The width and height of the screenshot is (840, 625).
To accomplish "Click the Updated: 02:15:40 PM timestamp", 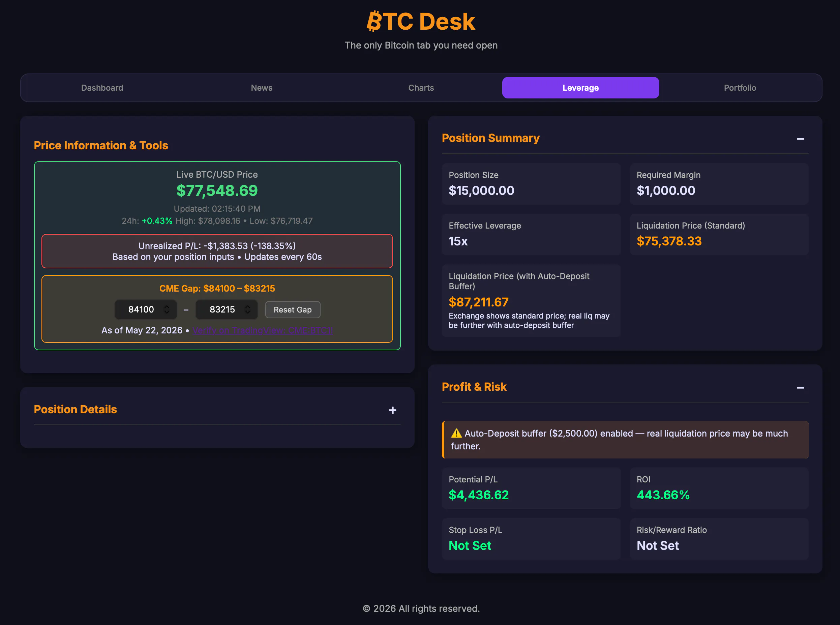I will 217,209.
